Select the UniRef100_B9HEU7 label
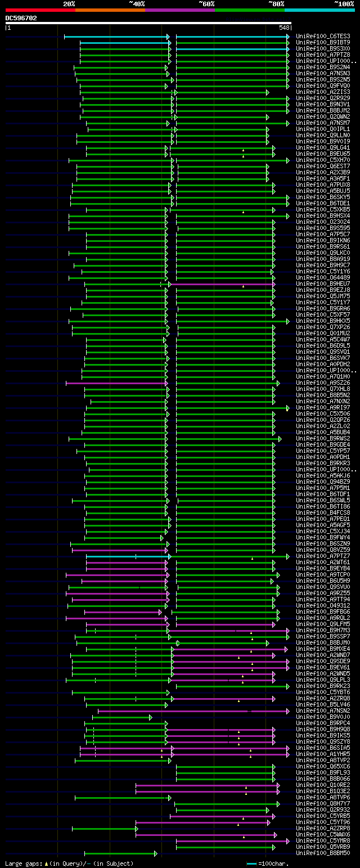 [x=323, y=284]
